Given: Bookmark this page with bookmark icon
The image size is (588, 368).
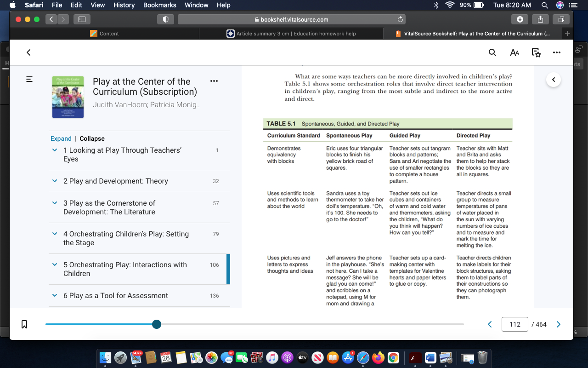Looking at the screenshot, I should (x=25, y=324).
